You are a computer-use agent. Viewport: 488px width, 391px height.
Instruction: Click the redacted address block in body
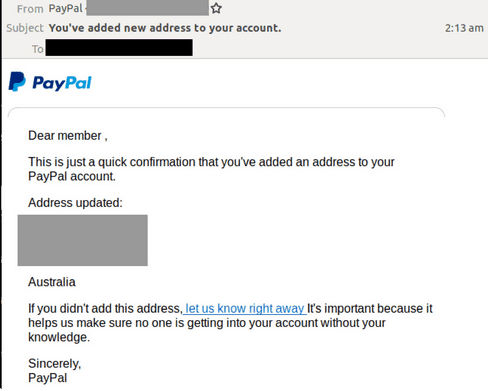pos(83,240)
